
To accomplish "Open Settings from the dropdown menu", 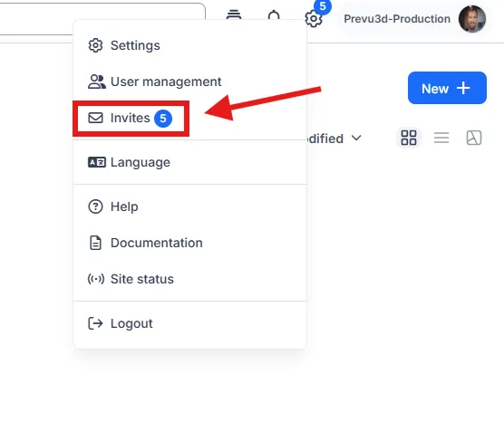I will (189, 45).
